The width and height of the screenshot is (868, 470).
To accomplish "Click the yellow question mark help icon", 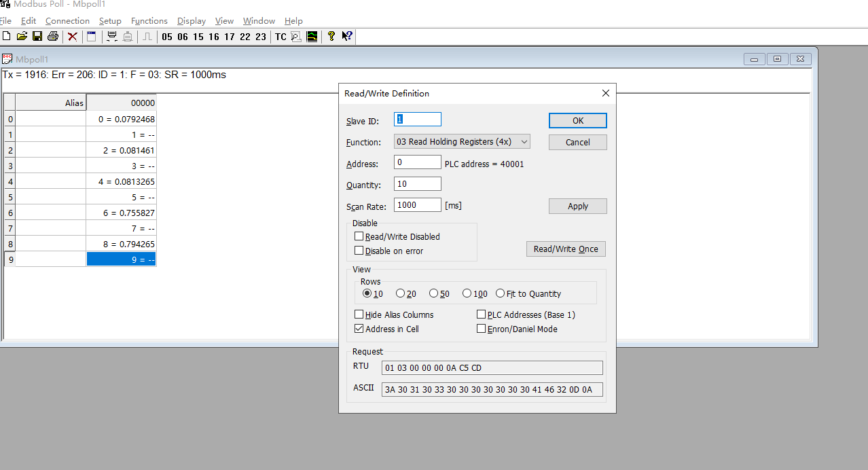I will click(331, 37).
